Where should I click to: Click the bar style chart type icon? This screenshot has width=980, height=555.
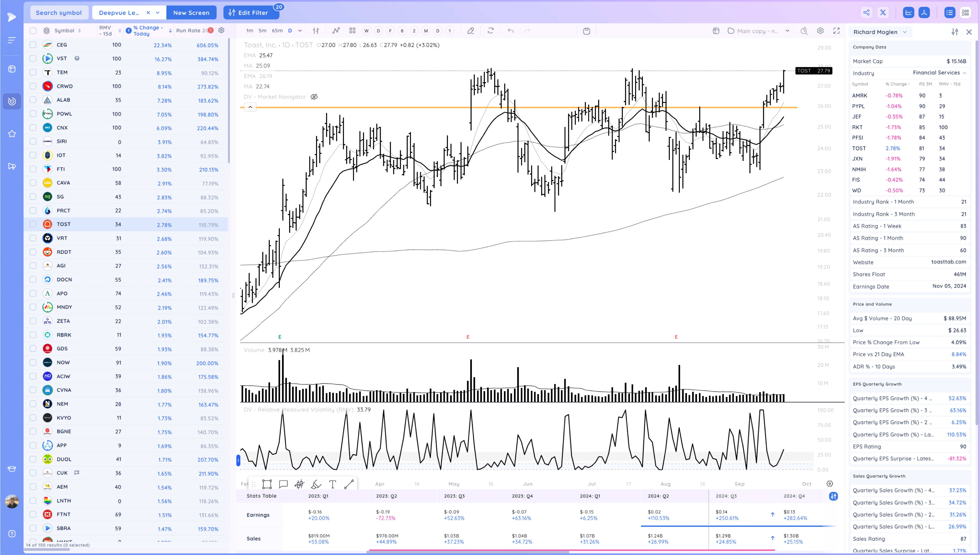click(316, 31)
